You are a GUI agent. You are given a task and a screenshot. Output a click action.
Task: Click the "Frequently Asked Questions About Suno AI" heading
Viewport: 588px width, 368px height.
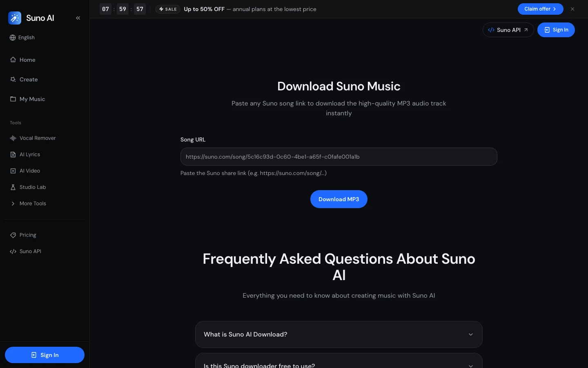click(339, 267)
